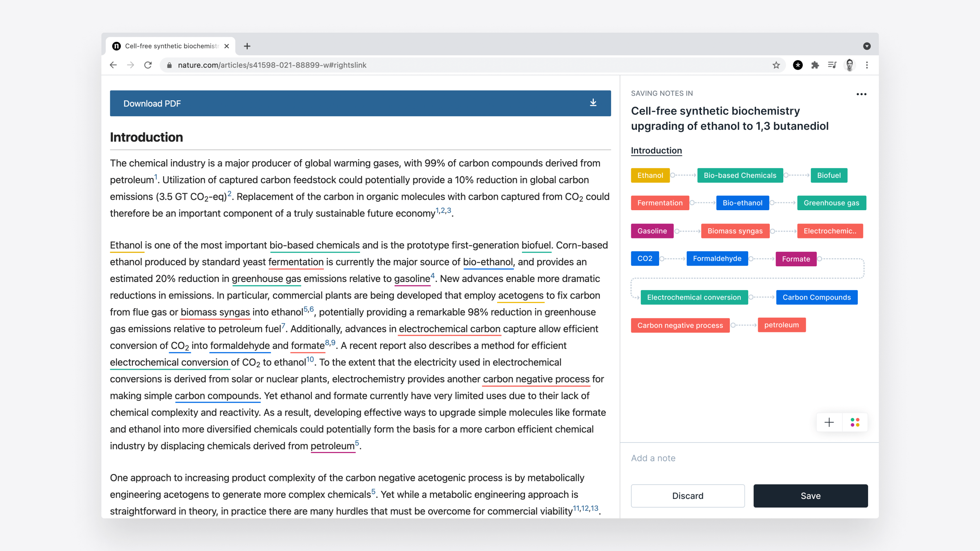Image resolution: width=980 pixels, height=551 pixels.
Task: Open the notes panel three-dots menu
Action: tap(861, 94)
